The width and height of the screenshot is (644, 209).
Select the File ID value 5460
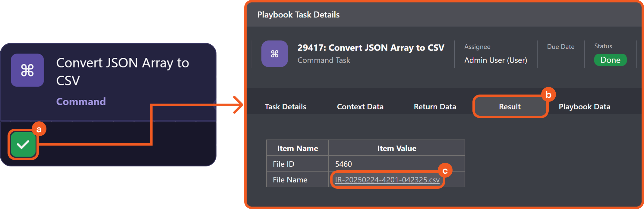pos(343,164)
